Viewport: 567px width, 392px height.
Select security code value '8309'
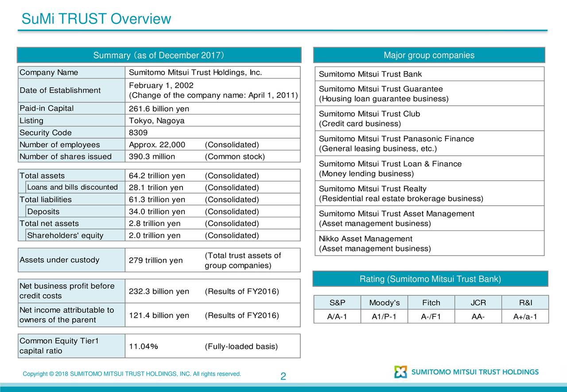(x=138, y=133)
